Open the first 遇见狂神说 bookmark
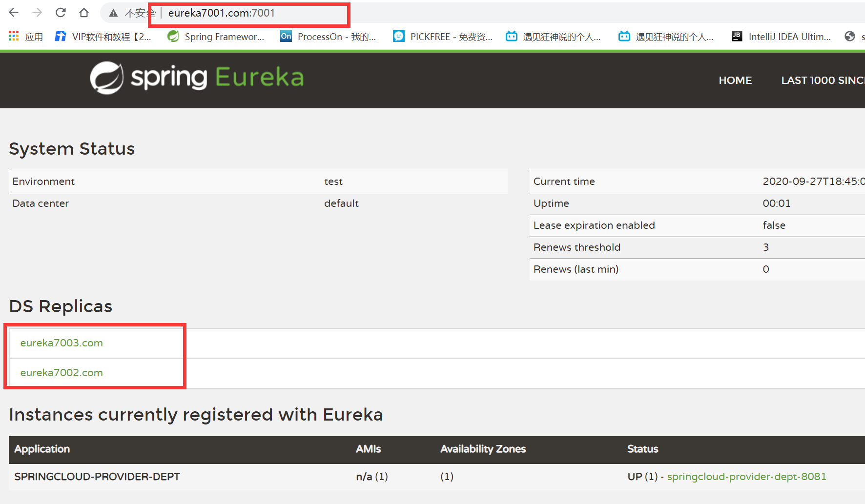This screenshot has width=865, height=504. [553, 37]
